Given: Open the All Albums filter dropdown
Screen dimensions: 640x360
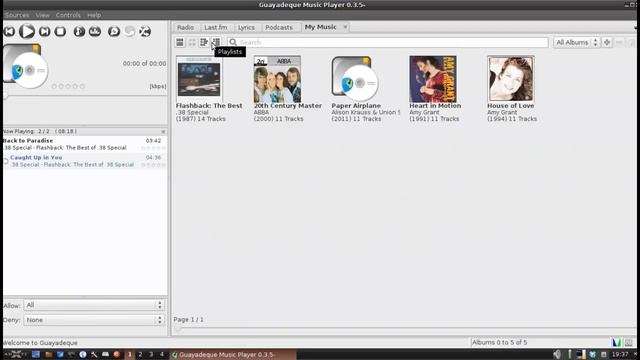Looking at the screenshot, I should [x=576, y=42].
